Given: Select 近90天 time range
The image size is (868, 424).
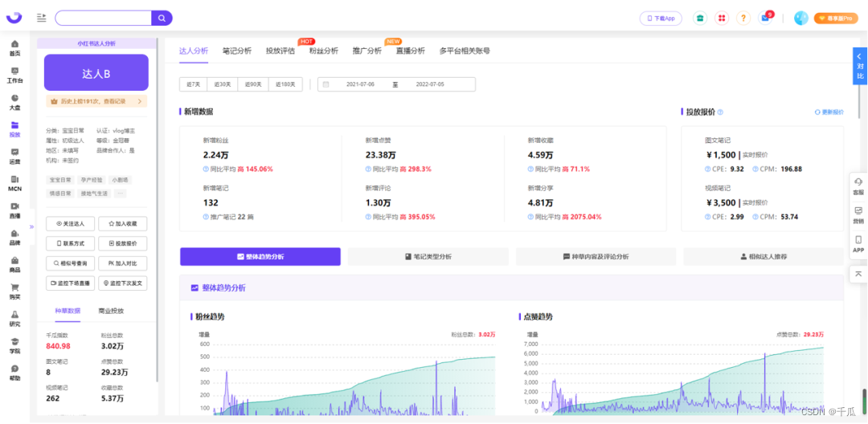Looking at the screenshot, I should pyautogui.click(x=253, y=84).
